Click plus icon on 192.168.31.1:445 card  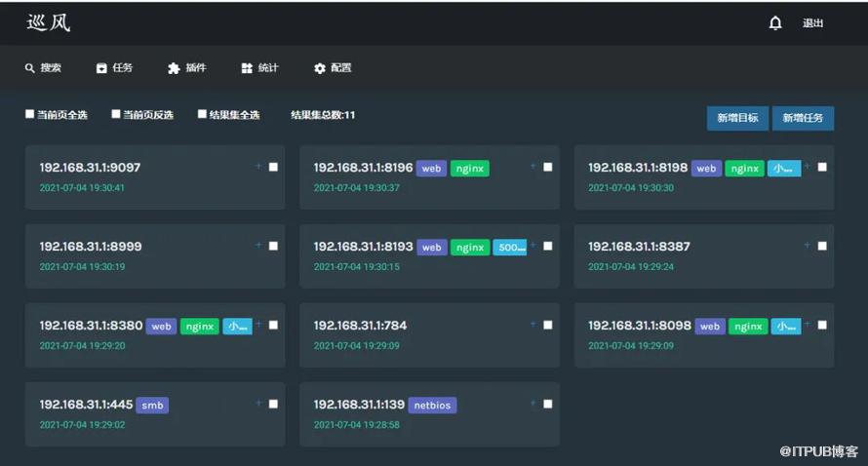(258, 404)
